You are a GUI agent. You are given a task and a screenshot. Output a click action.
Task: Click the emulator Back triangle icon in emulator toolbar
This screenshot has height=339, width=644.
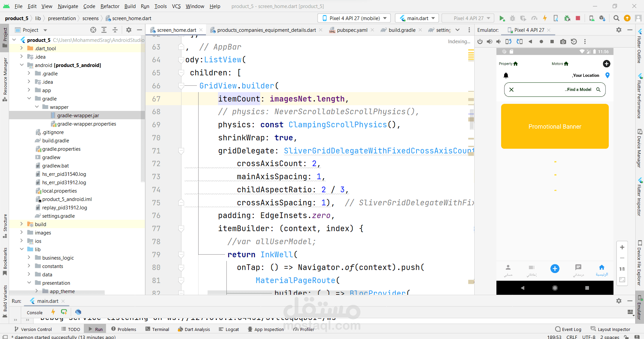coord(530,42)
